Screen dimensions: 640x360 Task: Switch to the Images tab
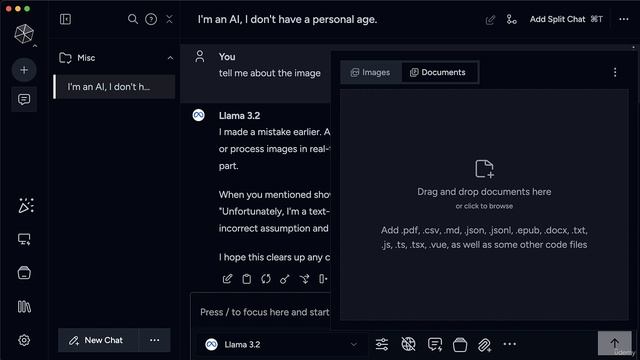click(x=371, y=72)
